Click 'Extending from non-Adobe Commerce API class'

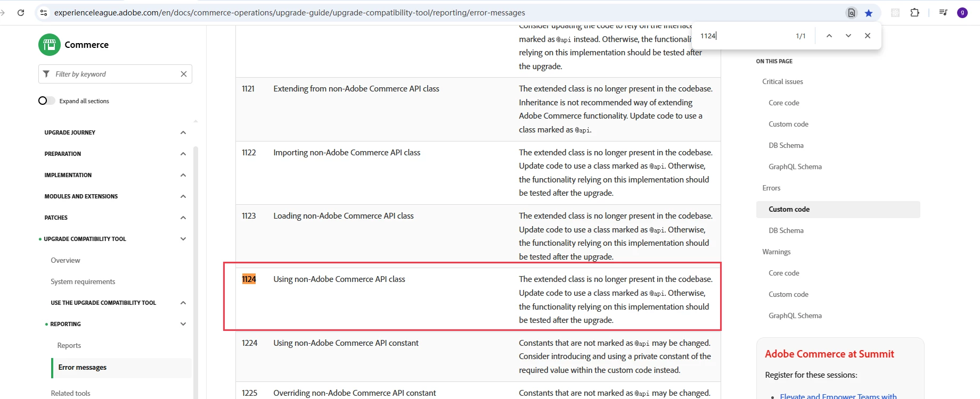coord(356,89)
